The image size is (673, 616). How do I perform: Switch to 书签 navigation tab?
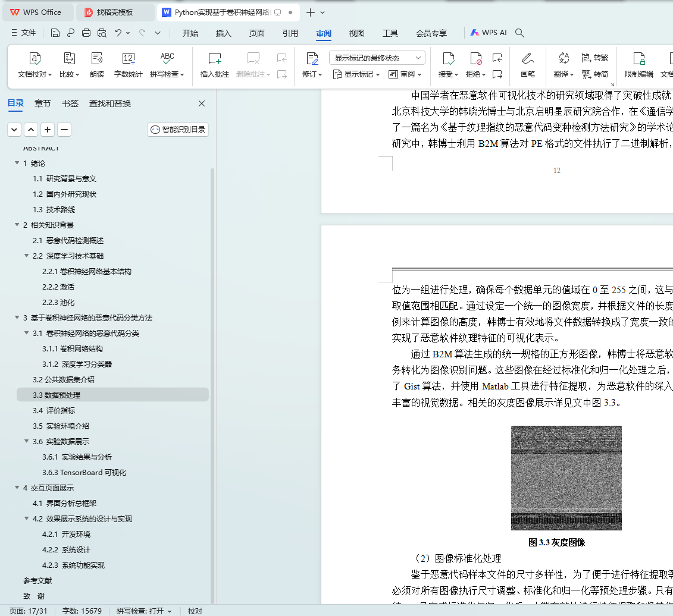tap(70, 103)
